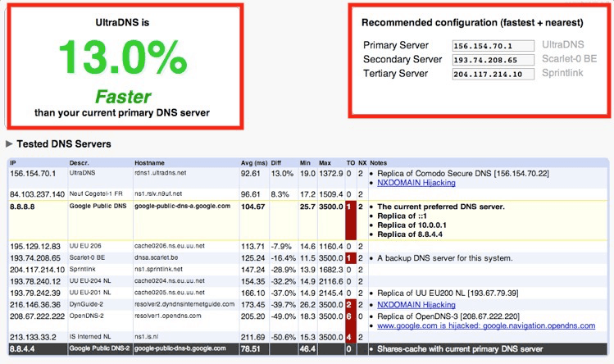Click hostname dnsa.scarlet.be

point(157,257)
